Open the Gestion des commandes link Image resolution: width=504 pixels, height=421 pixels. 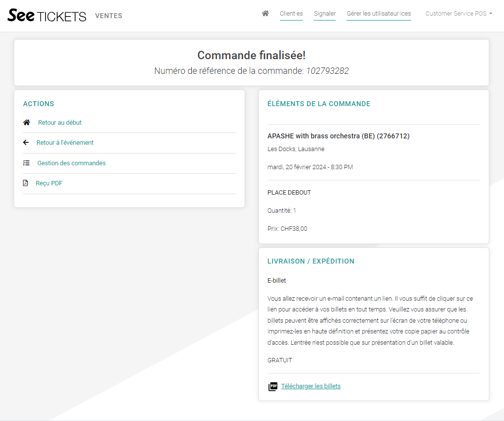point(71,163)
